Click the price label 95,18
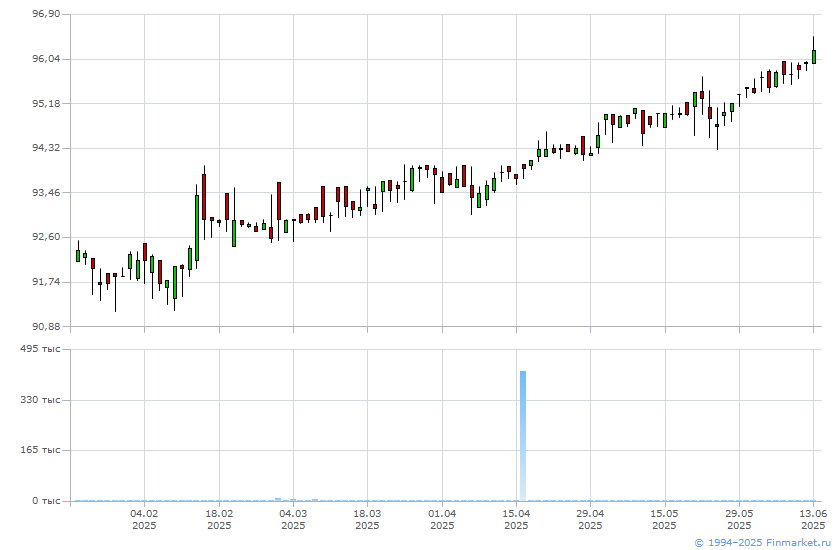Screen dimensions: 840x550 [x=46, y=103]
